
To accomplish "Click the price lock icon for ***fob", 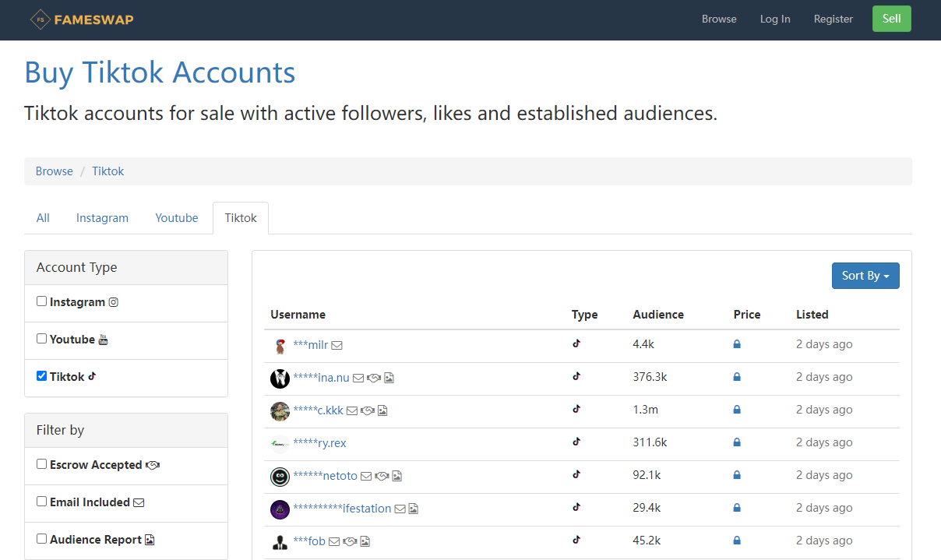I will click(x=737, y=541).
